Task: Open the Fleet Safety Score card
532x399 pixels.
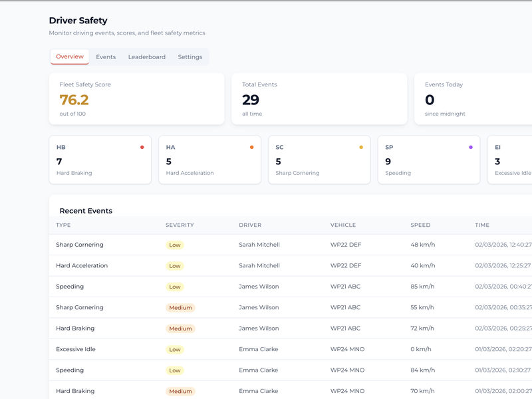Action: (x=136, y=99)
